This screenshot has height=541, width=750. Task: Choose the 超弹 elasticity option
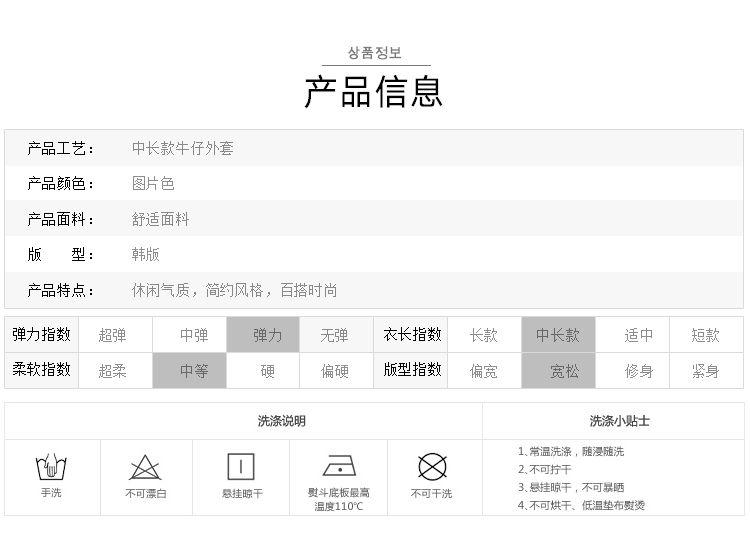click(x=113, y=335)
